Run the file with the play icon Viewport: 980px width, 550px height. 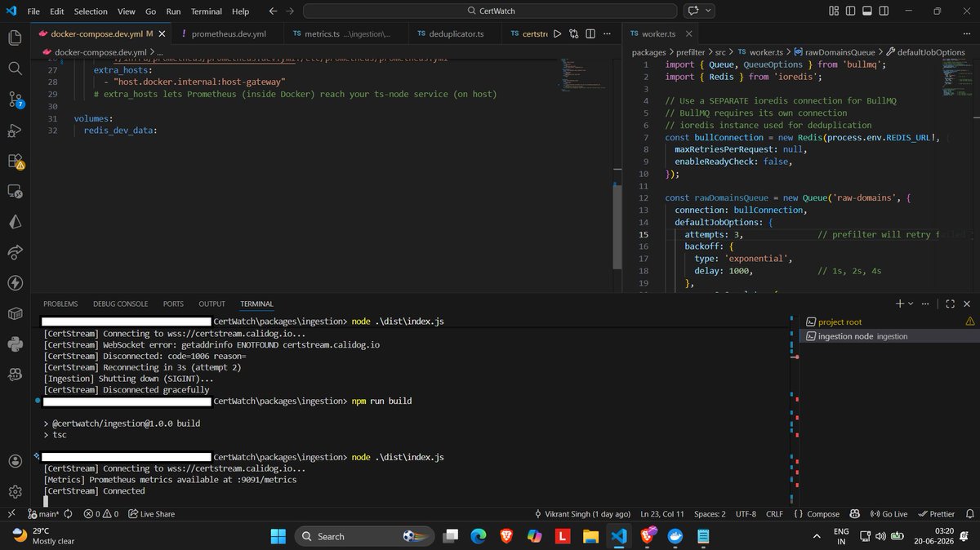[557, 34]
